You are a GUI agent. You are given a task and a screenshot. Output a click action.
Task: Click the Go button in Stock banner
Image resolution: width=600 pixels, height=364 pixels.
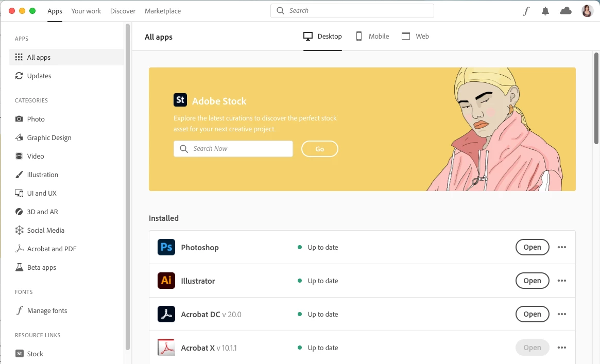click(x=319, y=149)
